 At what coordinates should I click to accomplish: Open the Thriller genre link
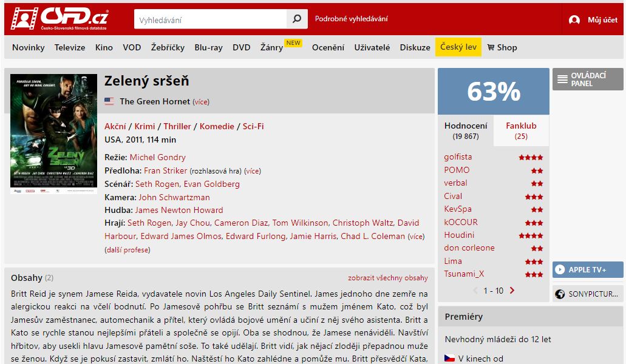(177, 126)
